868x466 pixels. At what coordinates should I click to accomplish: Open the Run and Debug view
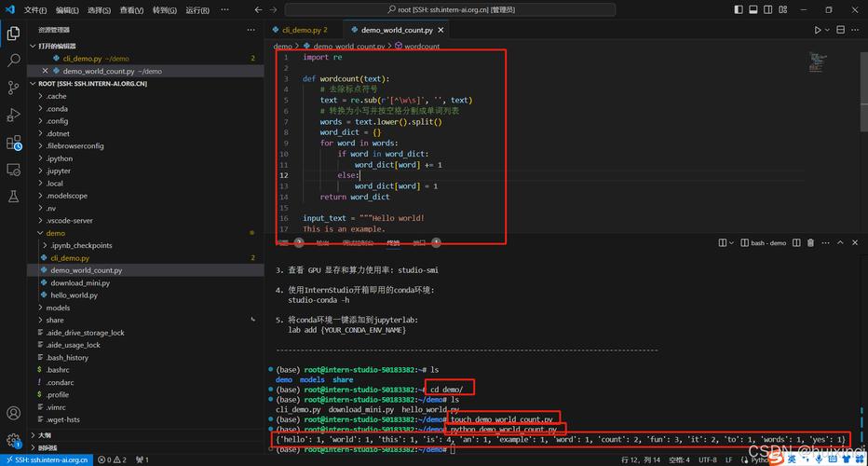pyautogui.click(x=14, y=115)
